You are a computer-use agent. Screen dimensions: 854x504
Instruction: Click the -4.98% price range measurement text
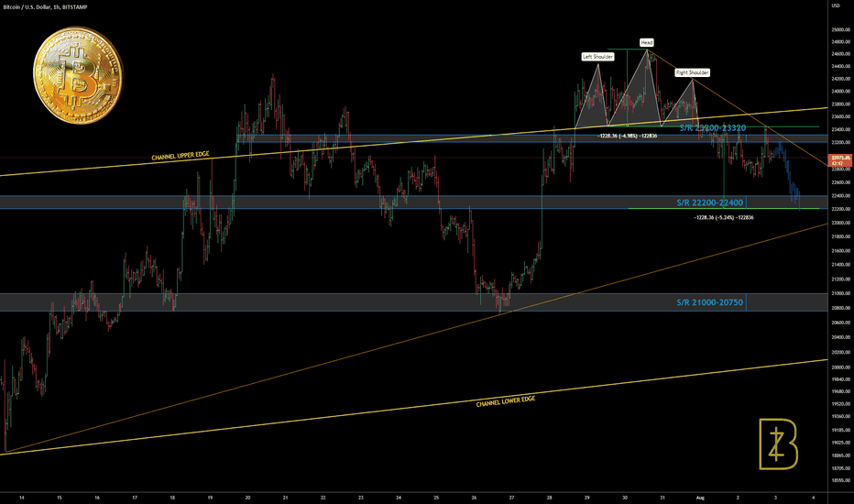point(627,136)
